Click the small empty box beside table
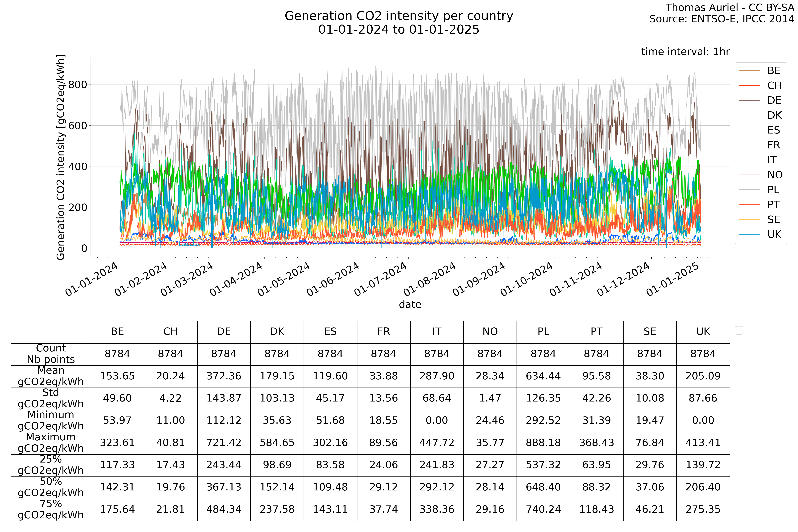The width and height of the screenshot is (798, 532). (x=739, y=331)
